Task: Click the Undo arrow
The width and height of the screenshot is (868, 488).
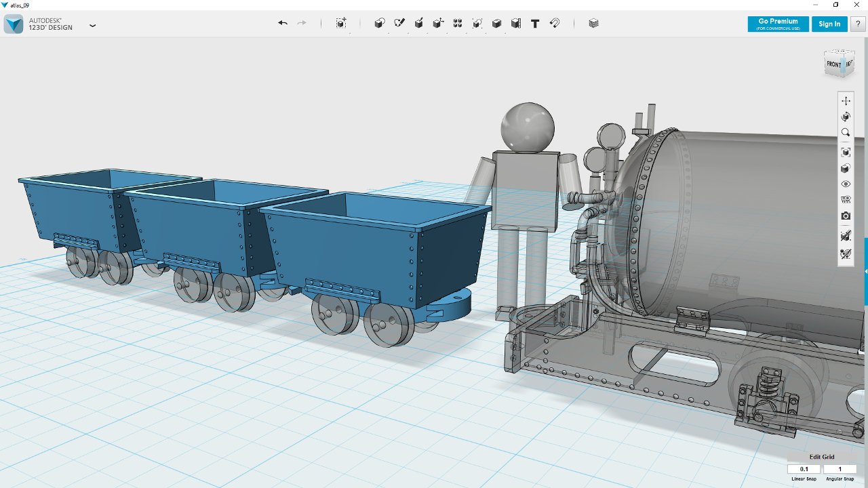Action: (x=283, y=23)
